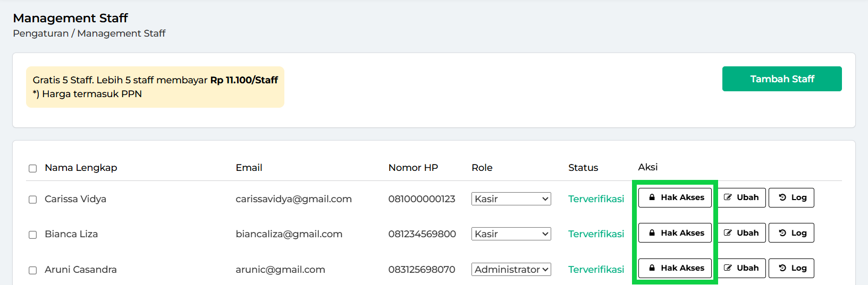Click the history log icon for Bianca Liza
This screenshot has height=285, width=868.
(782, 233)
